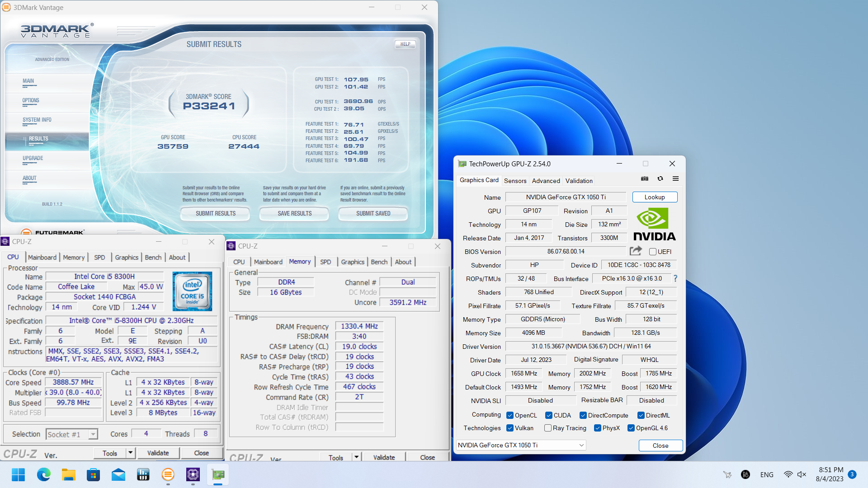Switch to CPU-Z taskbar icon
This screenshot has width=868, height=488.
pyautogui.click(x=193, y=475)
